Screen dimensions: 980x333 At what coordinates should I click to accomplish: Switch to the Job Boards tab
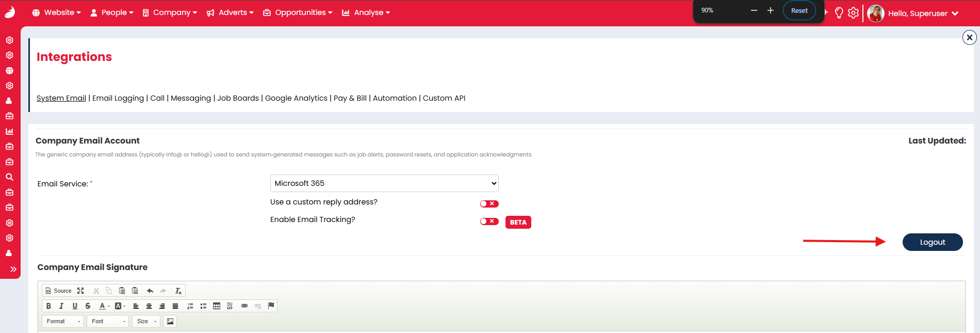(x=238, y=98)
